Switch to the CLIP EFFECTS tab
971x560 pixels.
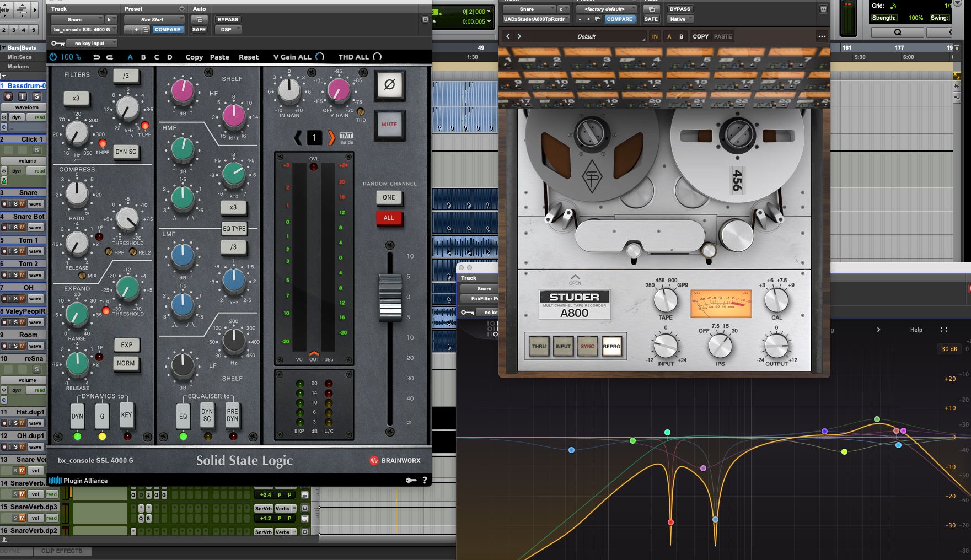coord(62,551)
